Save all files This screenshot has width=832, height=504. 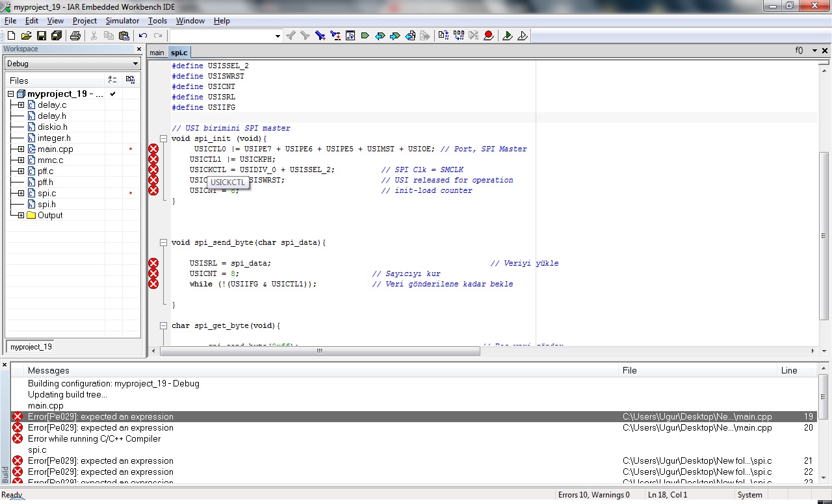pos(57,36)
